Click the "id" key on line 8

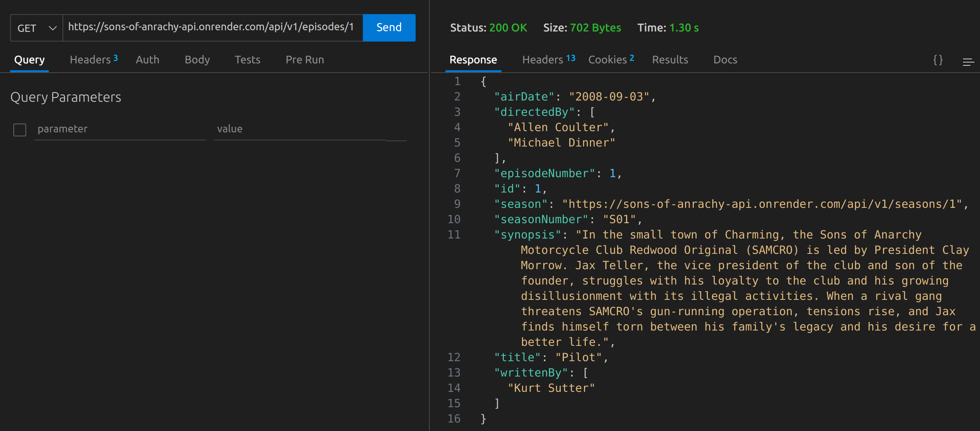508,189
